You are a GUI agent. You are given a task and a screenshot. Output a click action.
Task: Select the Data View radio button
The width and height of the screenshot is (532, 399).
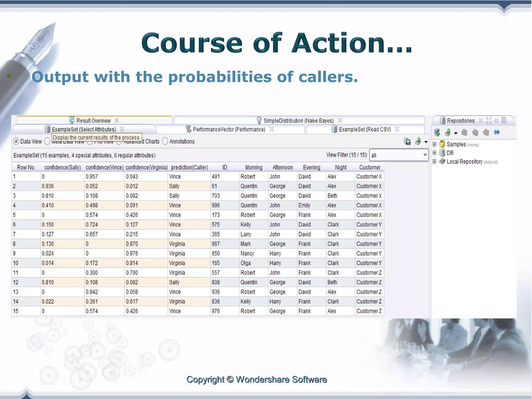16,141
